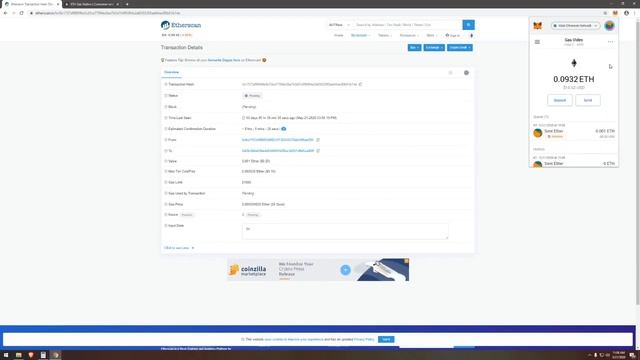Screen dimensions: 640x360
Task: Open the Buy dropdown button
Action: click(414, 48)
